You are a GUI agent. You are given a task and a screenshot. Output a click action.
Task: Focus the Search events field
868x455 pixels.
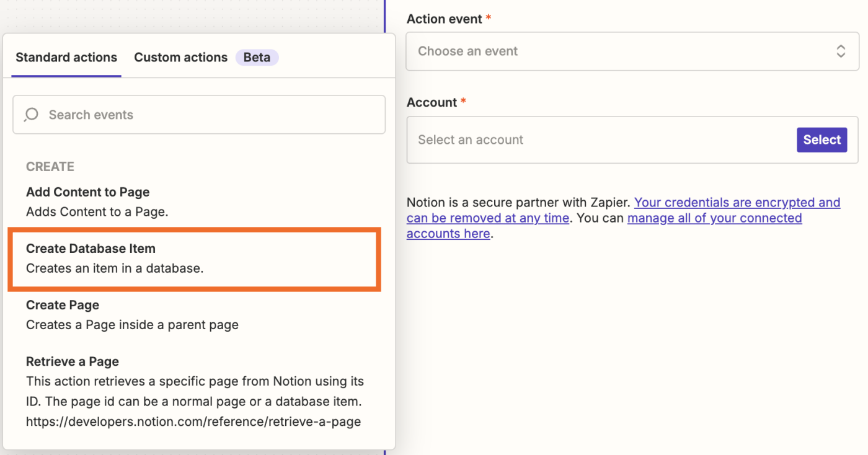click(x=199, y=115)
